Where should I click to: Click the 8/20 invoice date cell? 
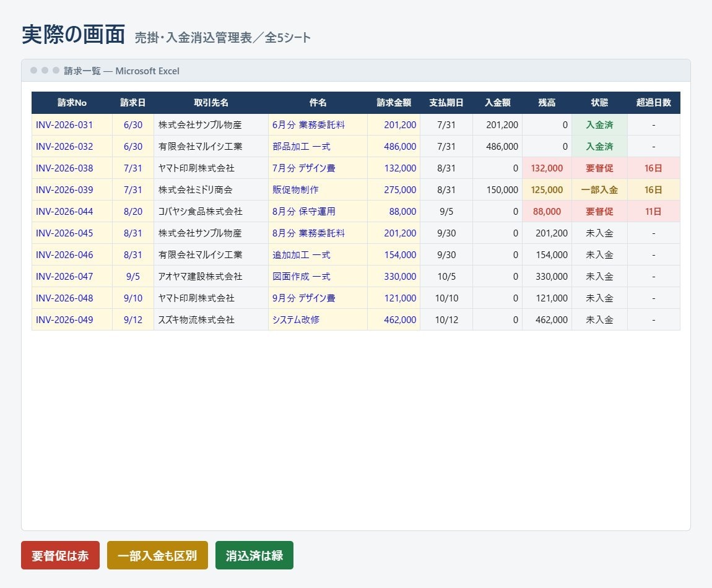click(133, 211)
